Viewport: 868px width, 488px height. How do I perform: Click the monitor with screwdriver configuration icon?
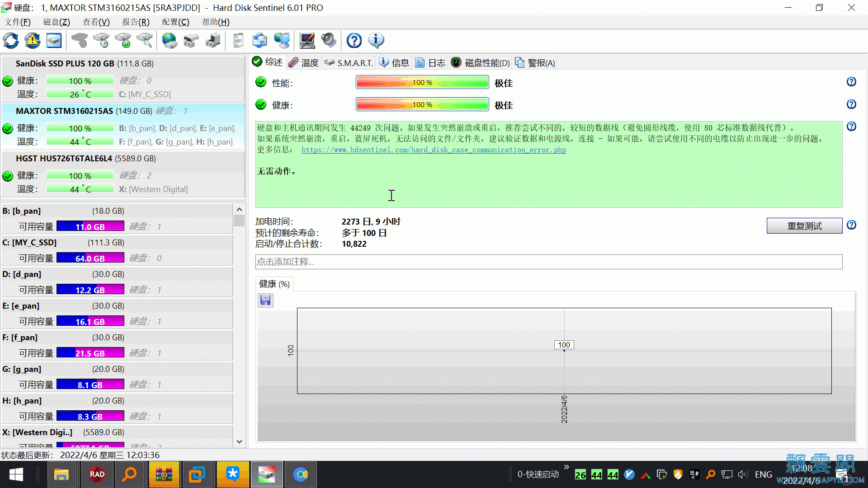307,41
